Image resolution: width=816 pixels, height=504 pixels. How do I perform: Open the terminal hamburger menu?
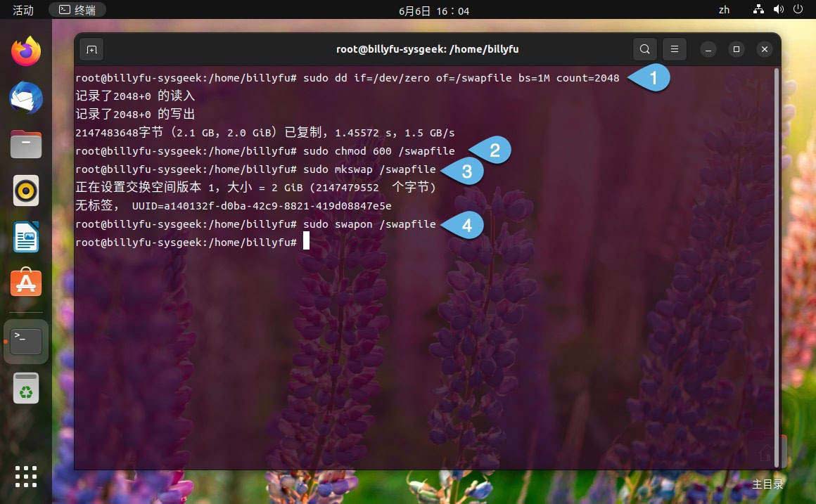674,49
